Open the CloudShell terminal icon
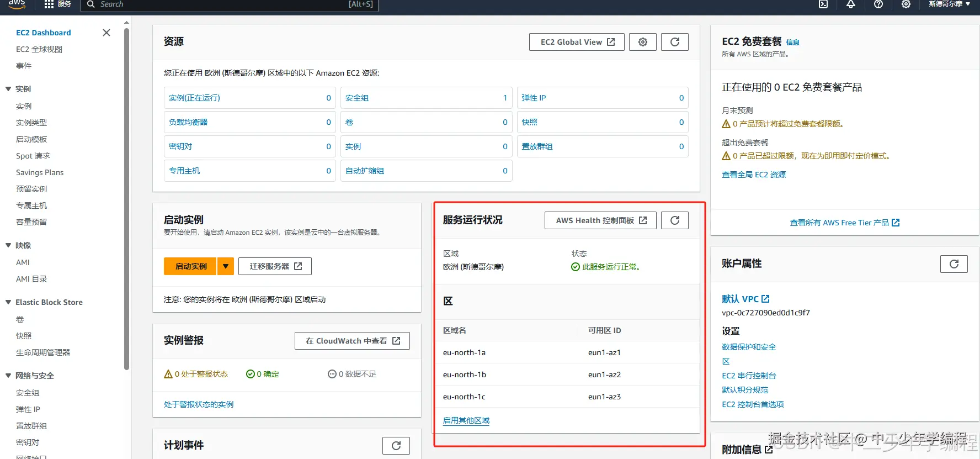980x459 pixels. click(x=823, y=4)
